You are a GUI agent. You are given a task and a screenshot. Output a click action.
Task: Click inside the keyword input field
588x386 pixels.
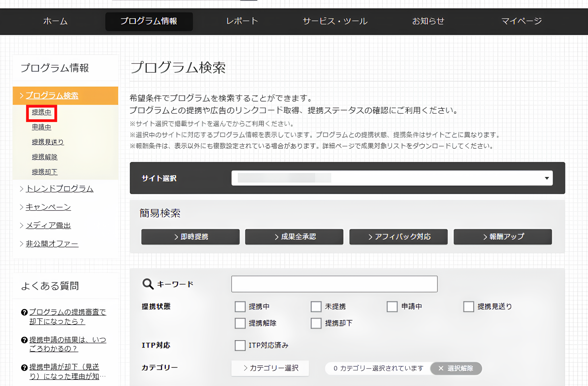334,284
